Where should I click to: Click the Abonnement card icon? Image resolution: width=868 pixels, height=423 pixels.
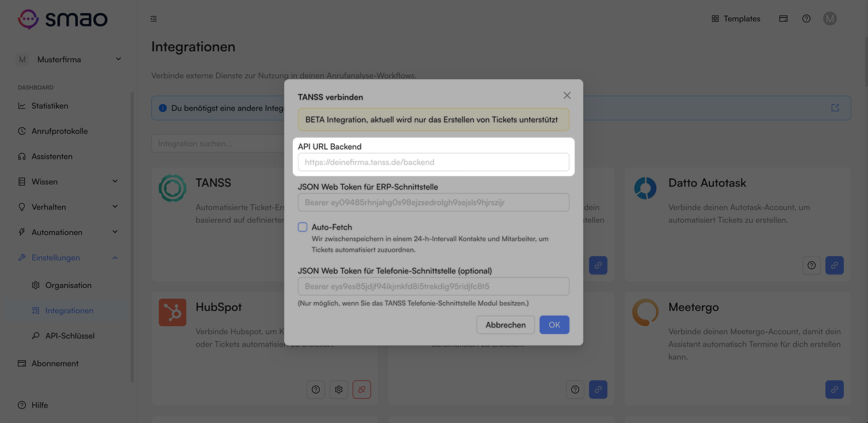click(x=22, y=364)
